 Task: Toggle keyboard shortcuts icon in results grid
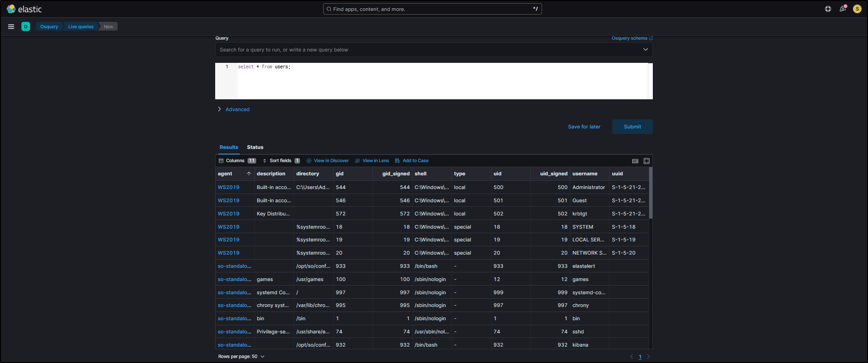[635, 161]
